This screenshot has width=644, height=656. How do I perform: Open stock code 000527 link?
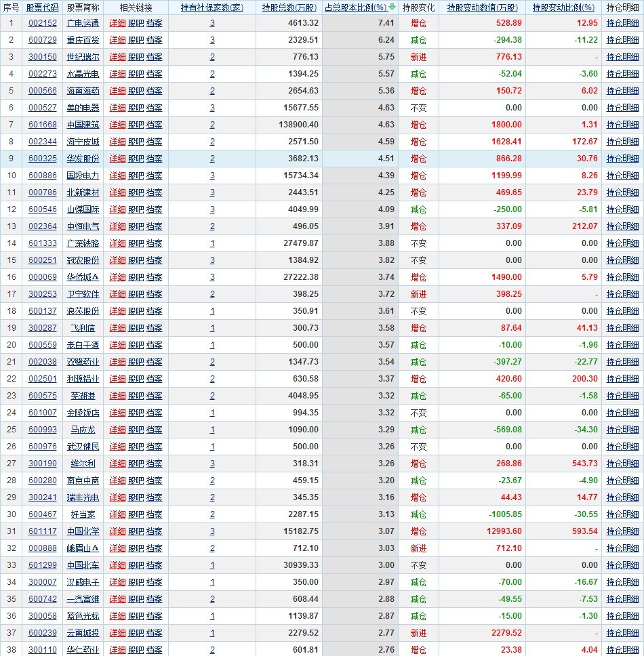point(42,108)
